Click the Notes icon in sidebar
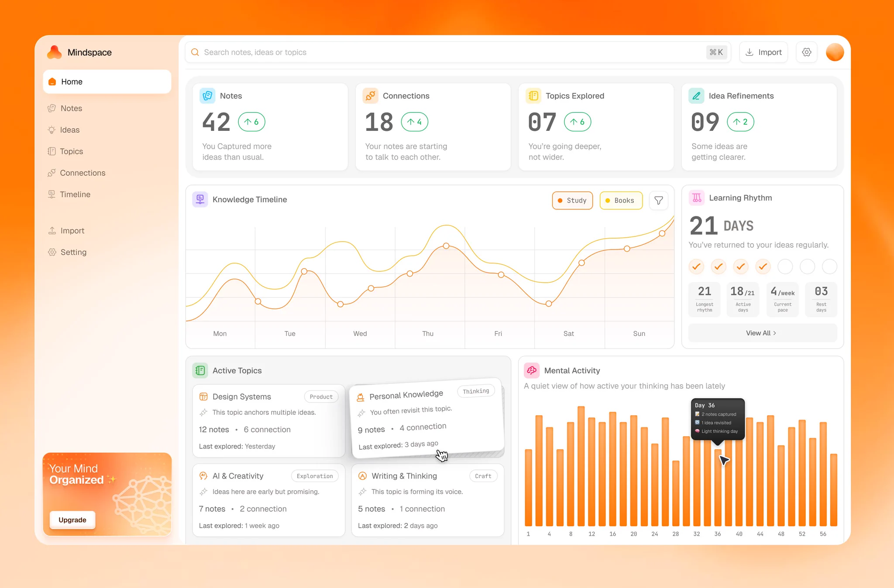 coord(52,108)
